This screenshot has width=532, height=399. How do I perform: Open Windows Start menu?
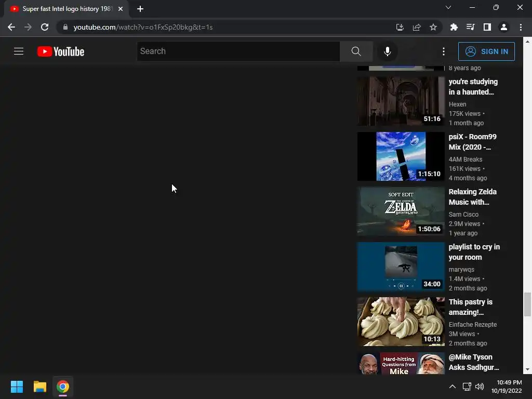pos(17,387)
